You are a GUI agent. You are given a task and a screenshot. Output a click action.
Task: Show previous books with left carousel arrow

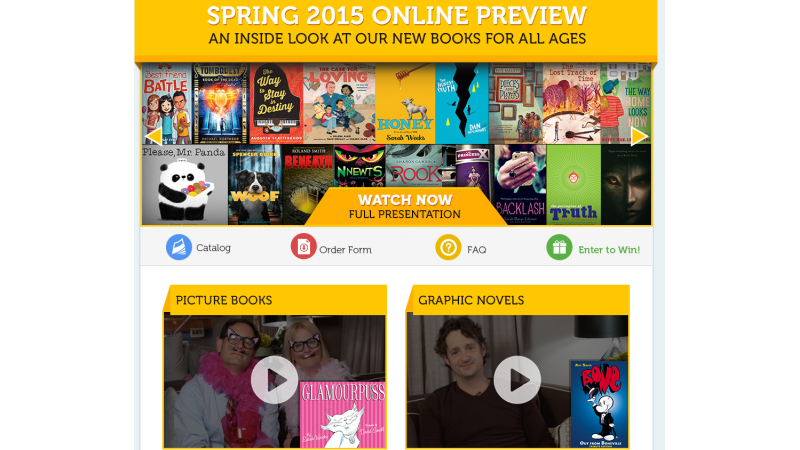click(154, 136)
